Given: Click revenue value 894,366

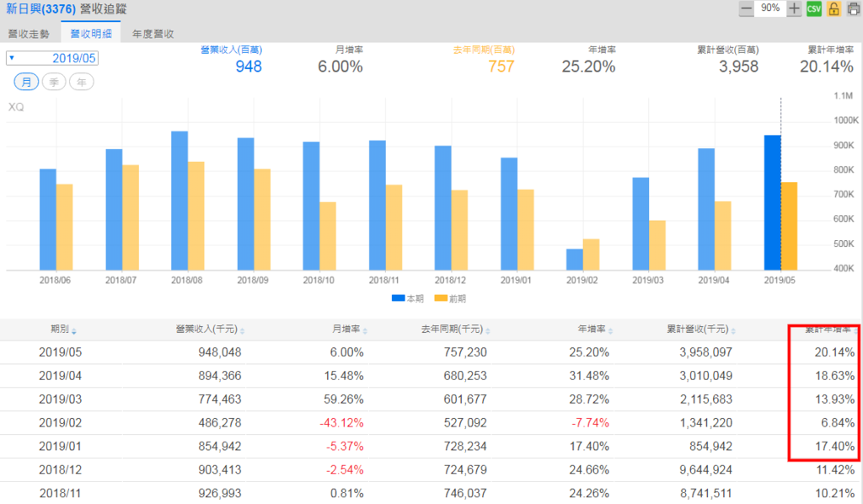Looking at the screenshot, I should click(220, 376).
